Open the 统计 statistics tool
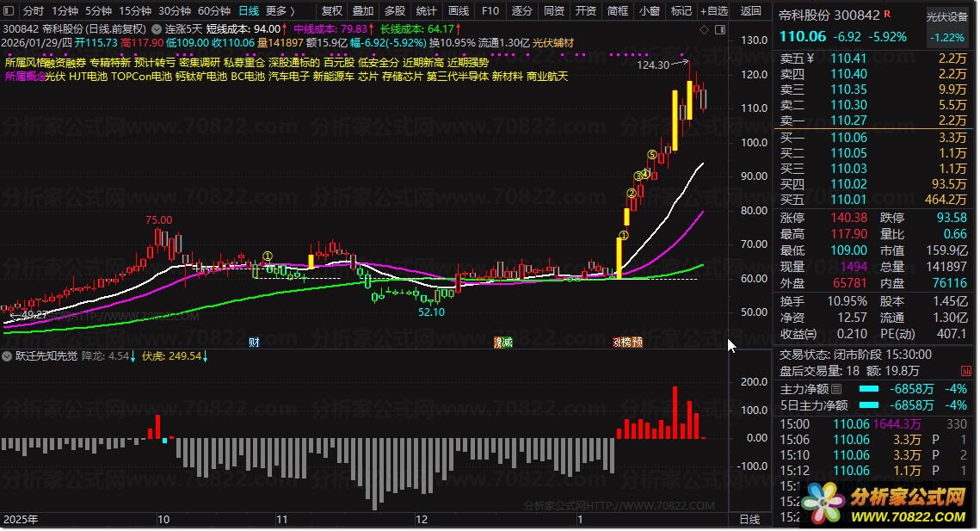 [426, 10]
